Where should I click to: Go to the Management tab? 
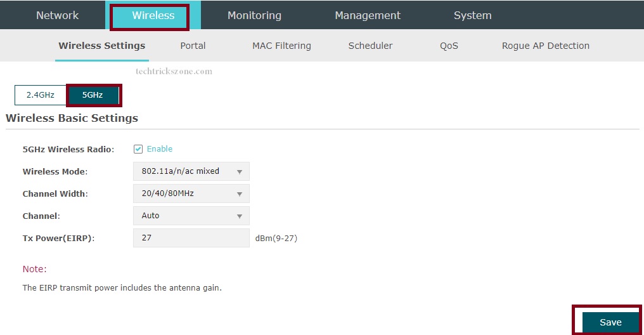click(x=368, y=15)
